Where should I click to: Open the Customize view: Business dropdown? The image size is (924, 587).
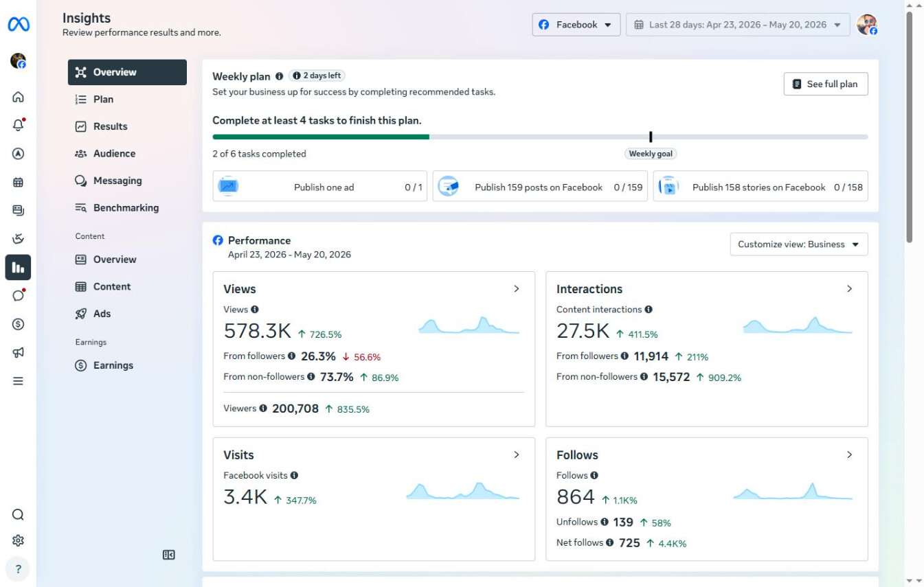point(799,244)
